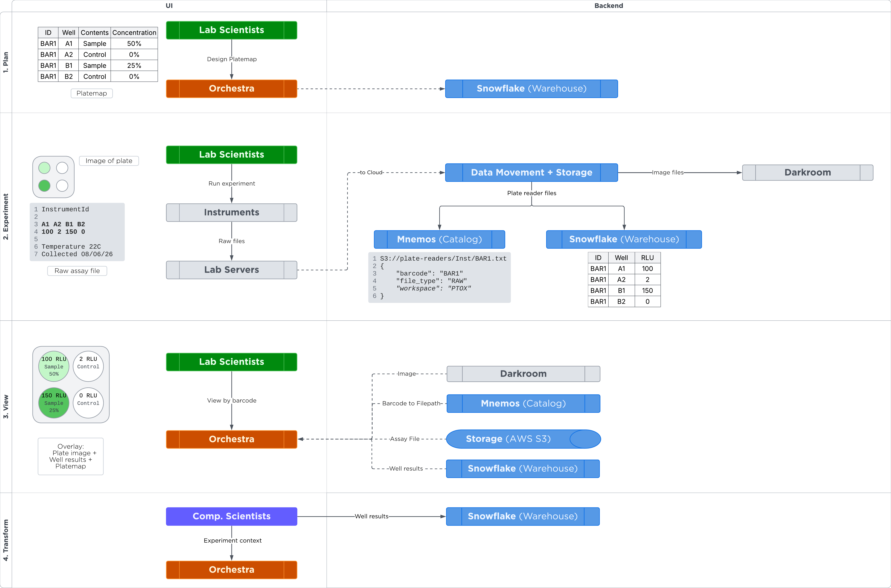
Task: Click the 2. Experiment lane title
Action: click(x=6, y=217)
